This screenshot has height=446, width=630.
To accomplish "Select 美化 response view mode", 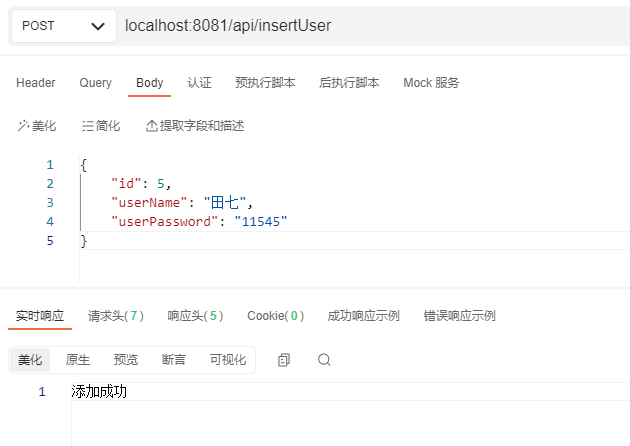I will coord(30,360).
